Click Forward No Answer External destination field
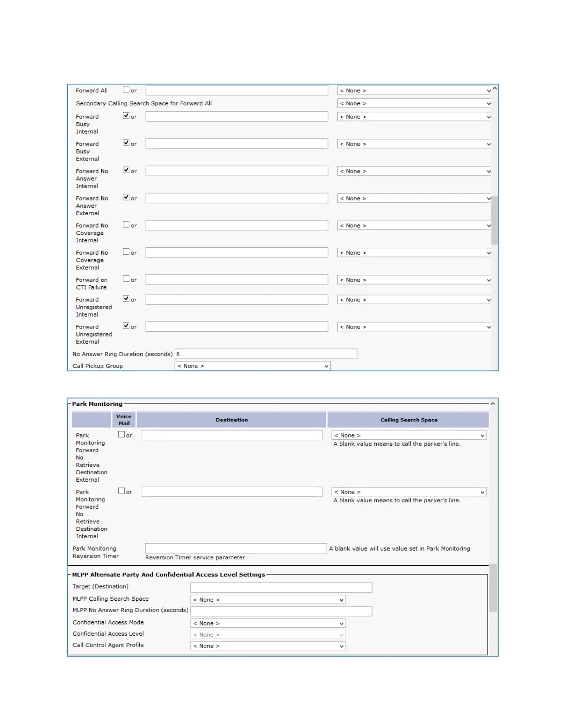Image resolution: width=563 pixels, height=728 pixels. pos(237,198)
